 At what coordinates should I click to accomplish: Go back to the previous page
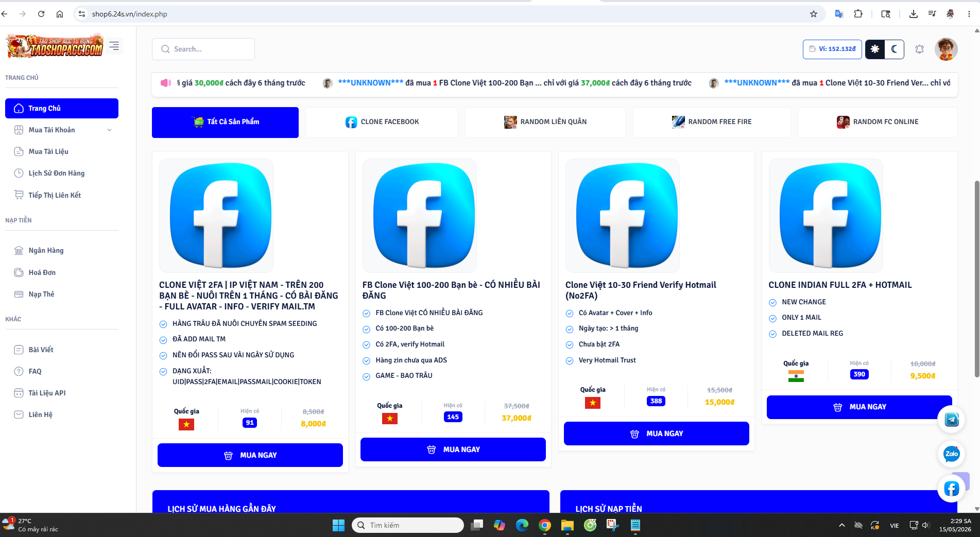(5, 14)
